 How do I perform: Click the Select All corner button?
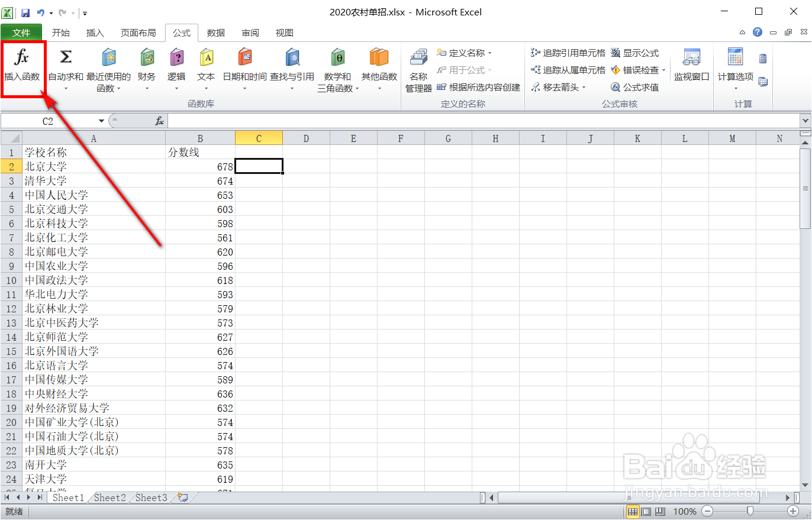[x=11, y=138]
